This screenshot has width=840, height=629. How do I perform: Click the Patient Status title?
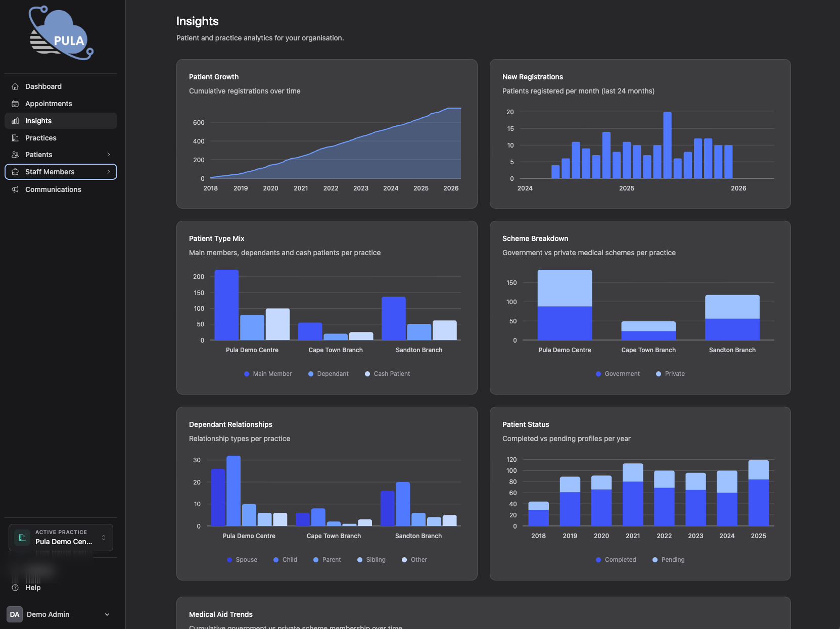[x=526, y=424]
